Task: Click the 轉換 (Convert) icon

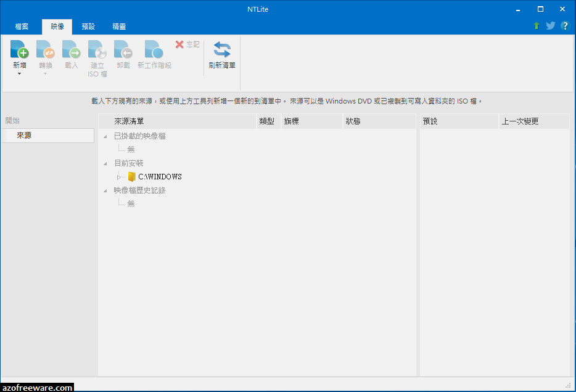Action: [45, 49]
